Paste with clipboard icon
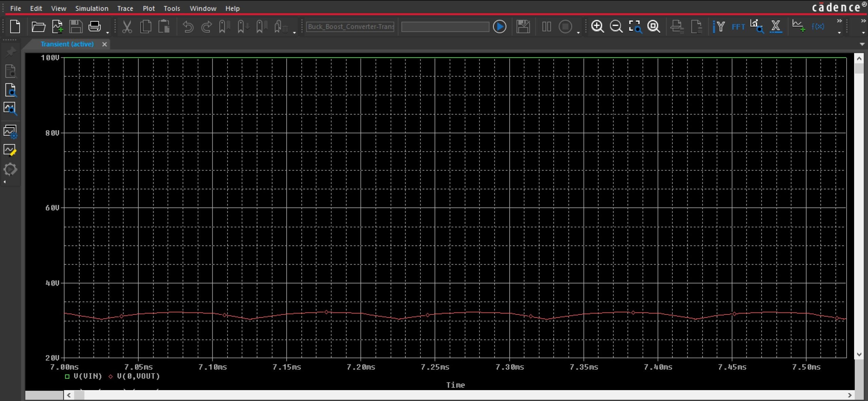This screenshot has width=868, height=401. click(164, 26)
